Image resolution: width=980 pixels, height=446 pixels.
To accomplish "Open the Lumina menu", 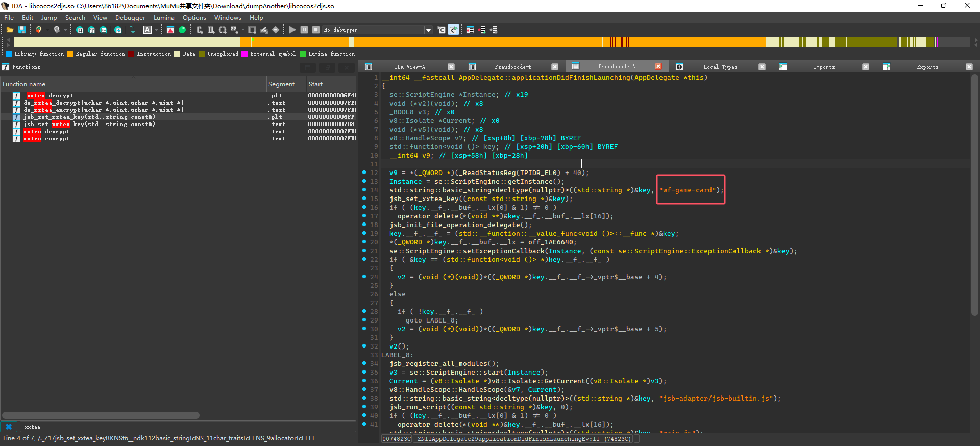I will (164, 17).
